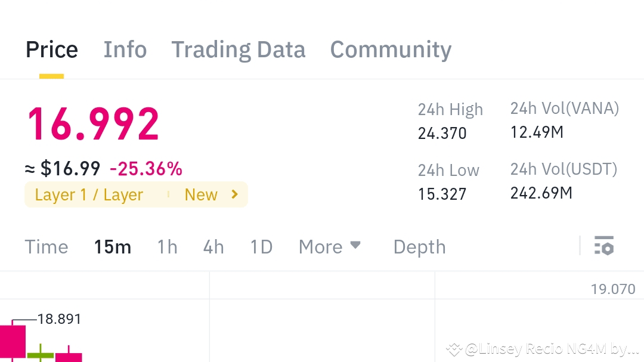Switch the chart to the 1h interval
Viewport: 644px width, 362px height.
coord(167,247)
